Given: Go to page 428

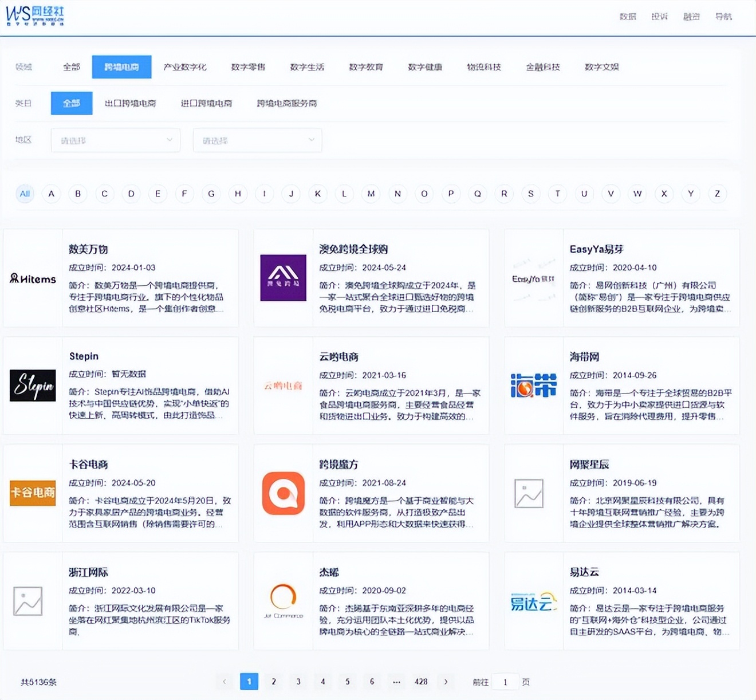Looking at the screenshot, I should [x=421, y=682].
